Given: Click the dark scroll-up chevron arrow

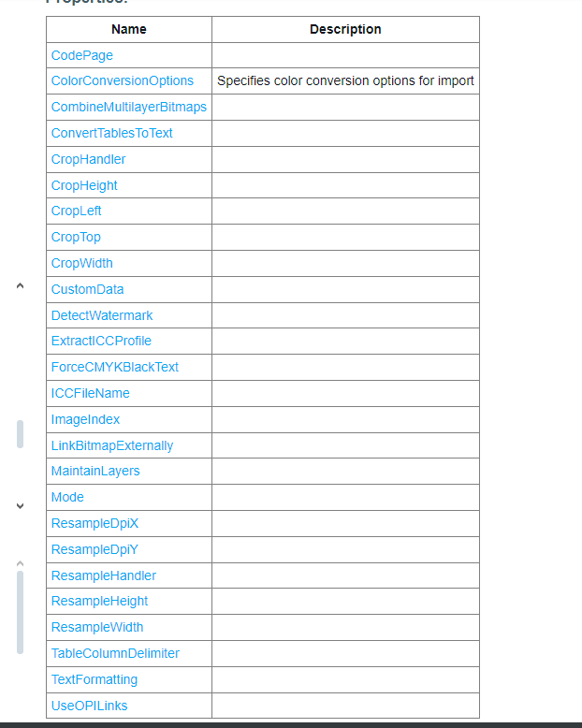Looking at the screenshot, I should pos(20,286).
